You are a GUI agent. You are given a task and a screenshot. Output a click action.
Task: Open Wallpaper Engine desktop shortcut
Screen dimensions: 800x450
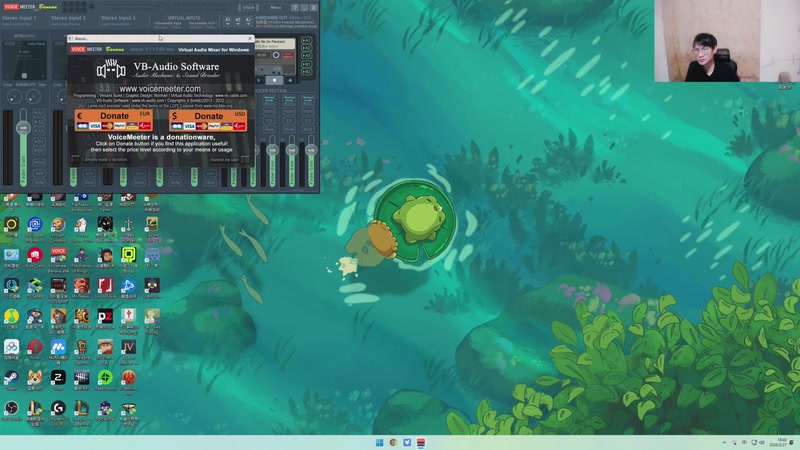pyautogui.click(x=35, y=228)
